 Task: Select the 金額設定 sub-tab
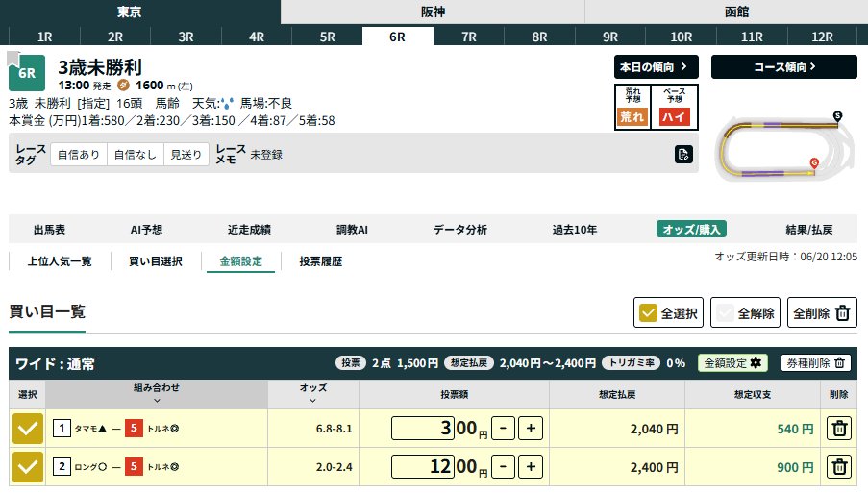tap(241, 261)
